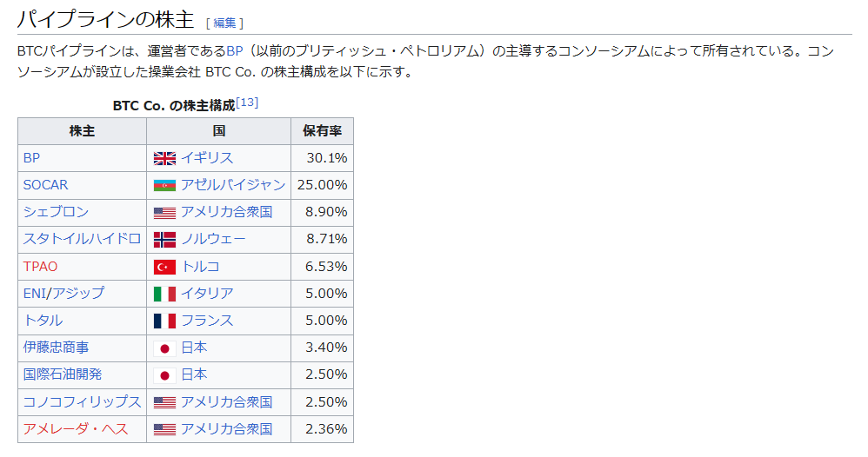The width and height of the screenshot is (868, 457).
Task: Open the BP link in the paragraph
Action: tap(235, 51)
